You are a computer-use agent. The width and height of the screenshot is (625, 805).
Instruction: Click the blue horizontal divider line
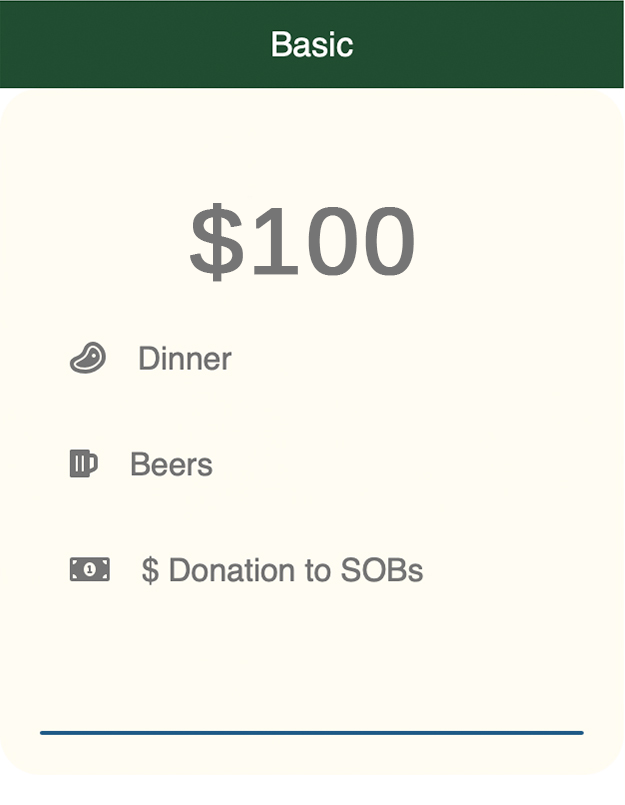(311, 733)
